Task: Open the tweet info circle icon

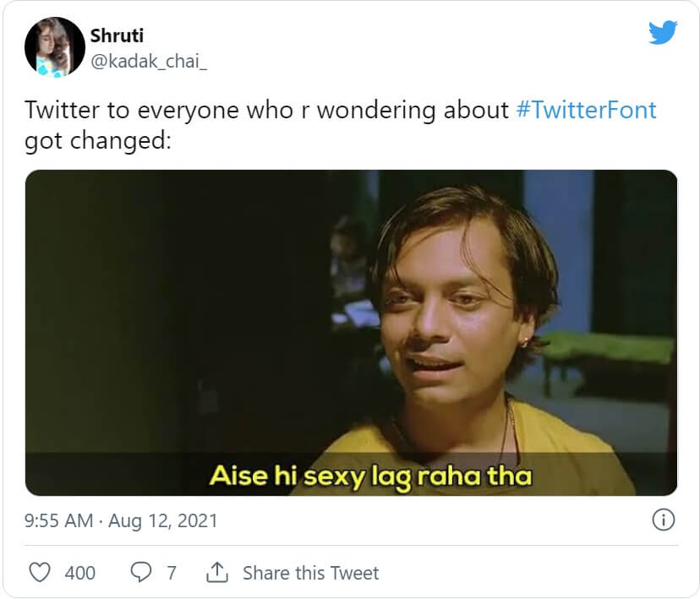Action: point(664,520)
